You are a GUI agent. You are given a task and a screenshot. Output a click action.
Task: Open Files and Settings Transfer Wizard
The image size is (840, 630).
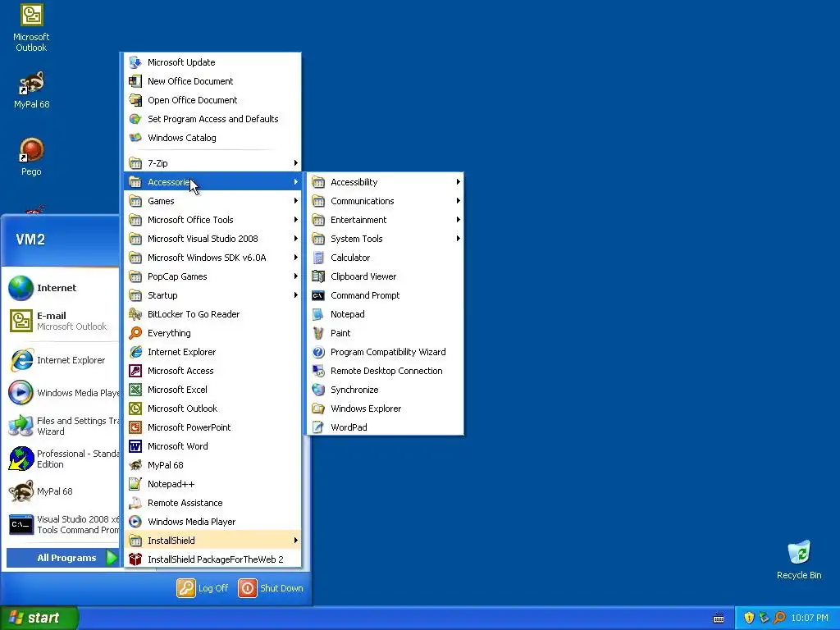coord(63,426)
